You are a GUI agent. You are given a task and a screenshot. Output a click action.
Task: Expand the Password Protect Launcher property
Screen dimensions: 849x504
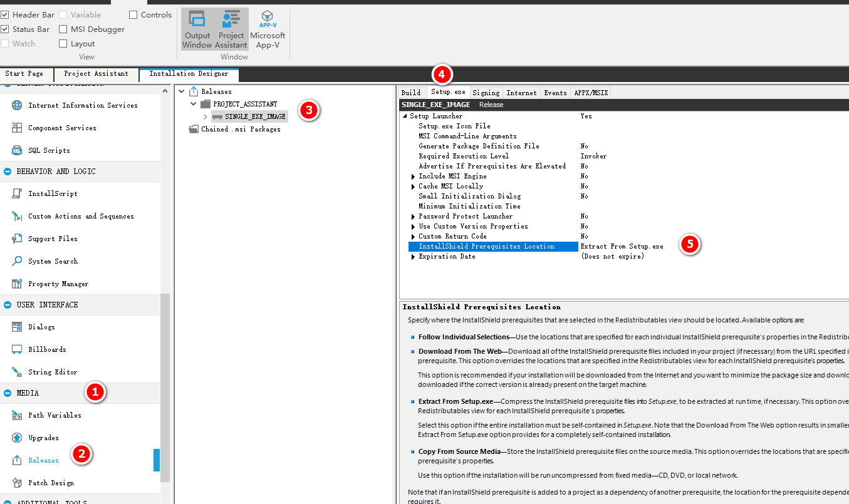413,216
